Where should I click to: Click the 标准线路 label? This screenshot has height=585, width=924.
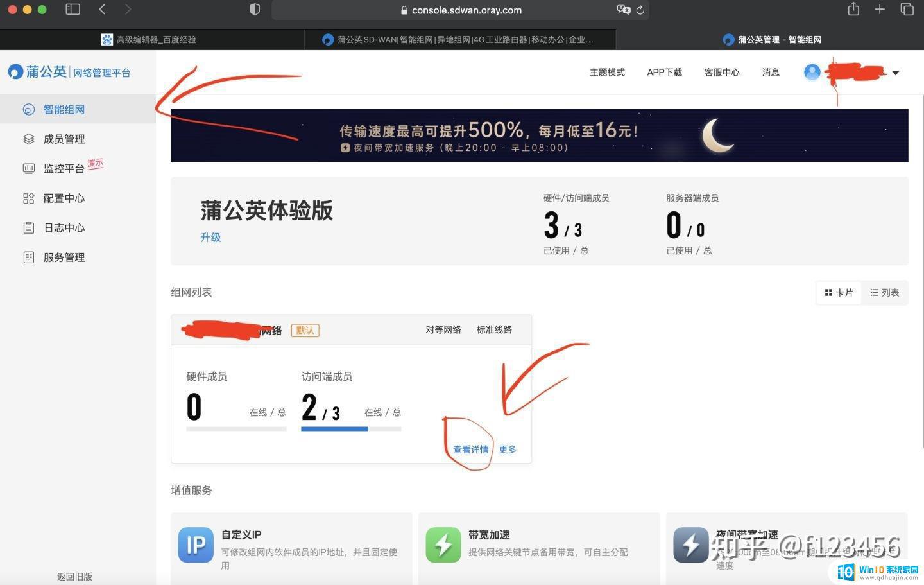(494, 329)
